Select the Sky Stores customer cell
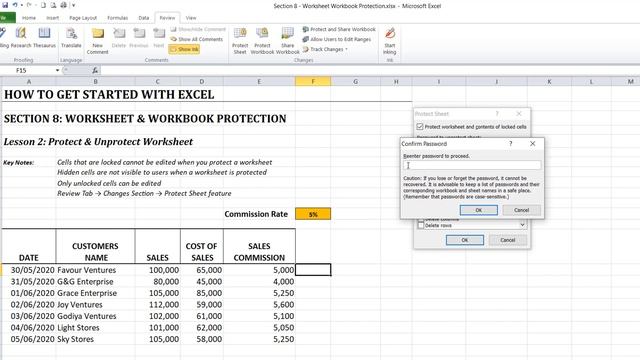Image resolution: width=640 pixels, height=360 pixels. [x=96, y=339]
